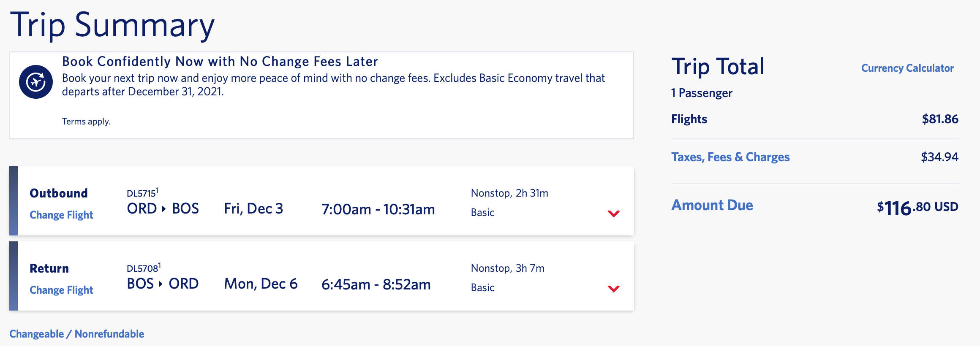980x346 pixels.
Task: Open the Changeable / Nonrefundable policy link
Action: point(77,334)
